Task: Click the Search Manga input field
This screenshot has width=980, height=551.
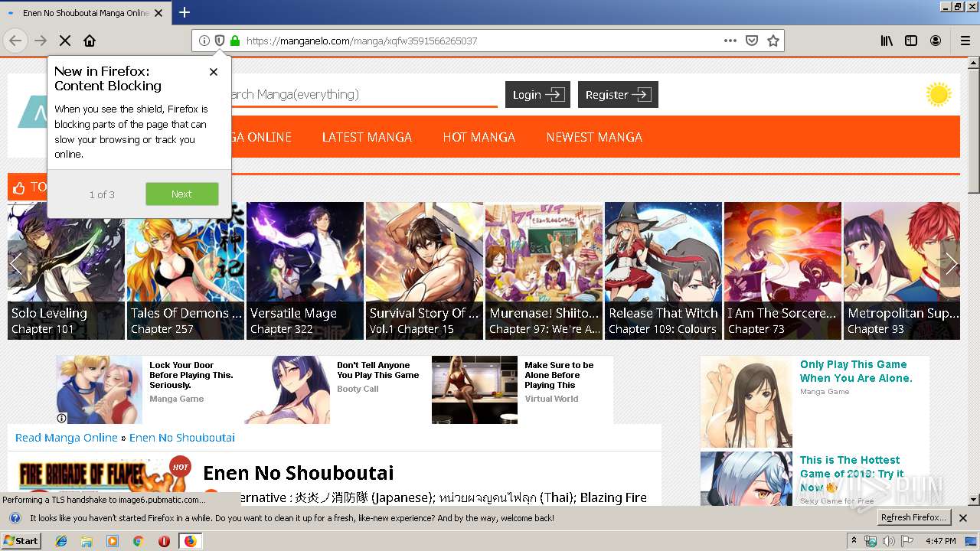Action: [x=363, y=94]
